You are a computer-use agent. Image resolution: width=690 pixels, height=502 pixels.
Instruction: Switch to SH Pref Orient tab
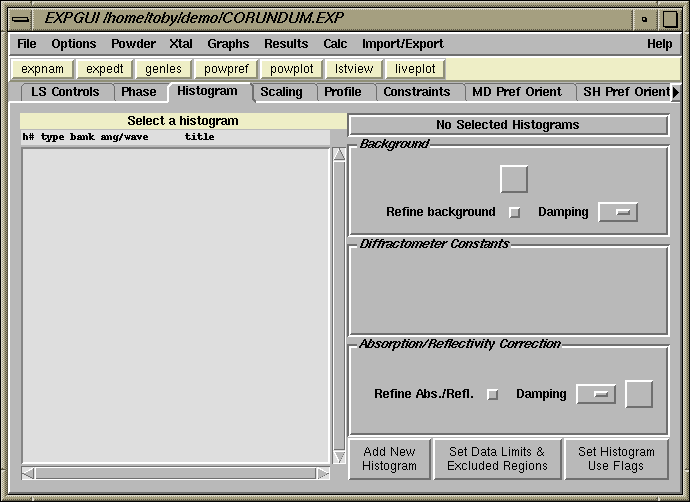click(x=625, y=92)
